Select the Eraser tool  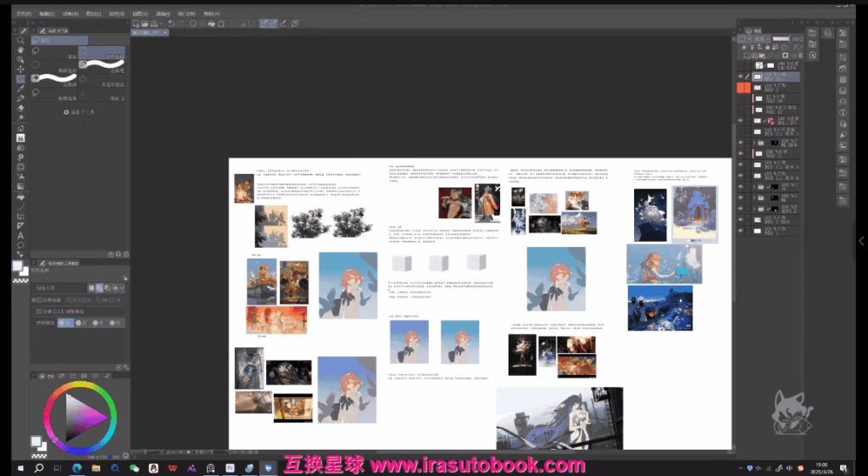pos(20,108)
